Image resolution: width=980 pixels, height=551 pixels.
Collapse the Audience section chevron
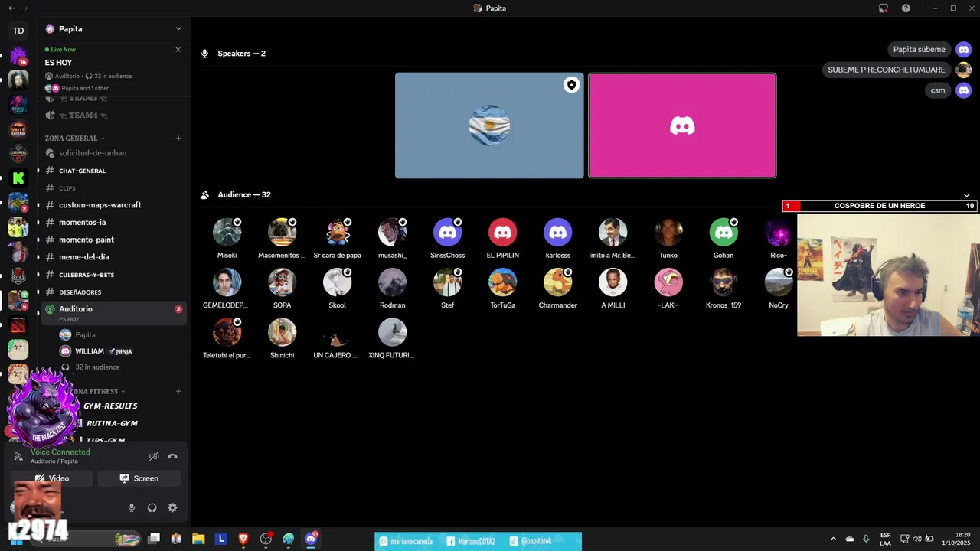[966, 195]
